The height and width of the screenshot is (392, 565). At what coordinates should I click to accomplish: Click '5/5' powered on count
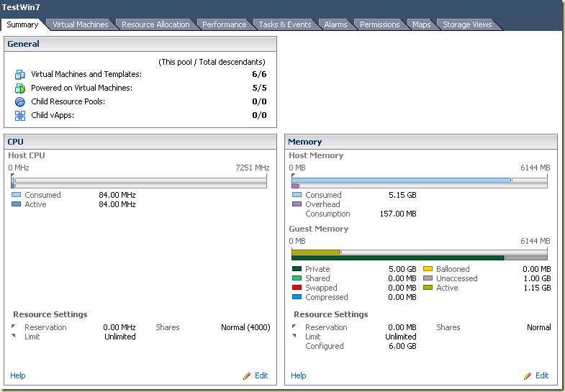[x=259, y=88]
